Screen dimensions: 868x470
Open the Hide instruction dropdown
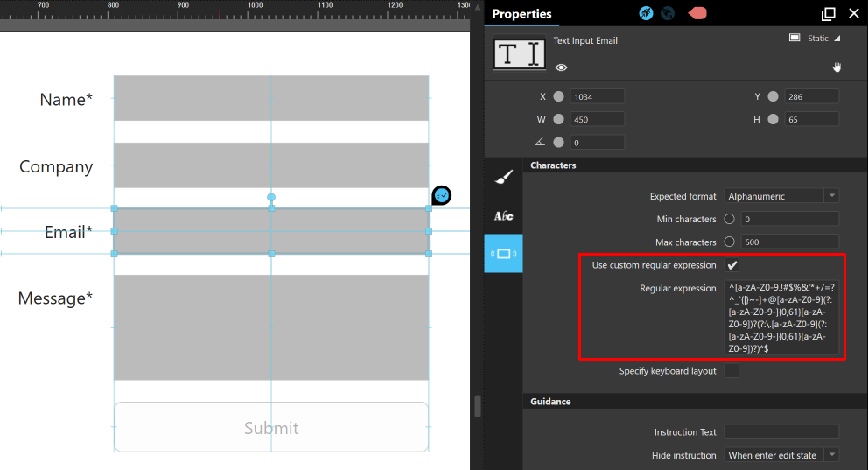click(x=781, y=455)
